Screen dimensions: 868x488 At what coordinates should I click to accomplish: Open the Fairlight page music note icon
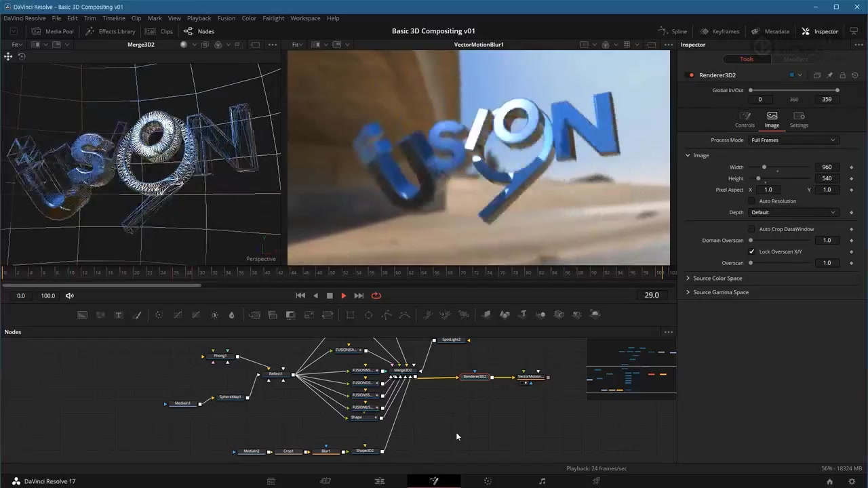tap(542, 481)
